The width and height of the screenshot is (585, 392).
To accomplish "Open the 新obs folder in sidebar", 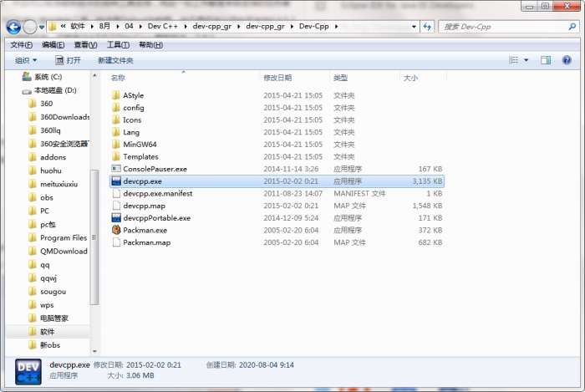I will (x=44, y=345).
